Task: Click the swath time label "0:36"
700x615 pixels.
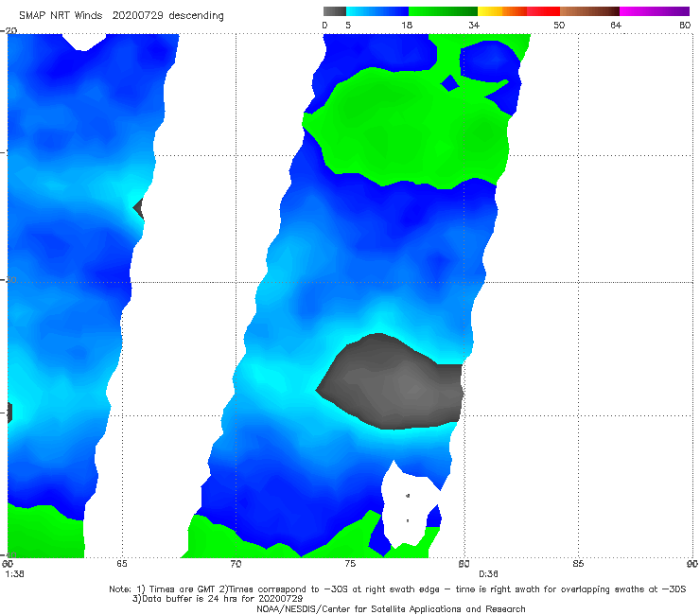Action: [x=488, y=574]
